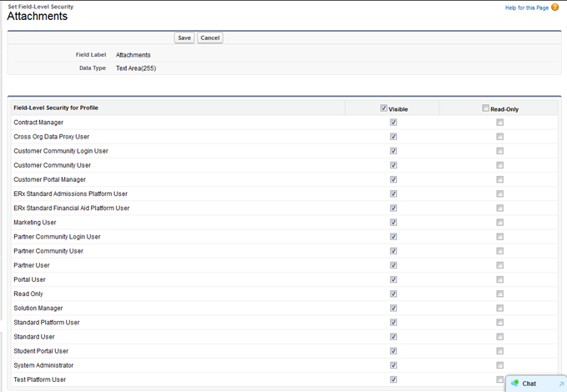Enable Read-Only for Standard User
The height and width of the screenshot is (392, 567).
tap(500, 337)
